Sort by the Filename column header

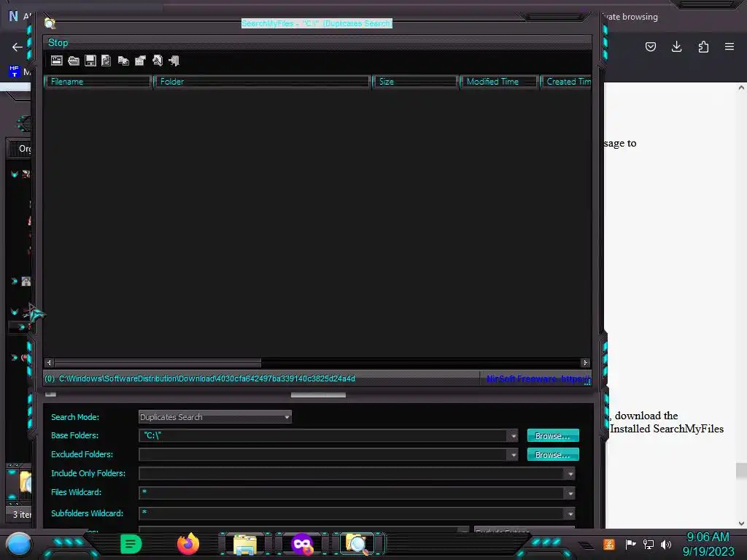pos(98,82)
